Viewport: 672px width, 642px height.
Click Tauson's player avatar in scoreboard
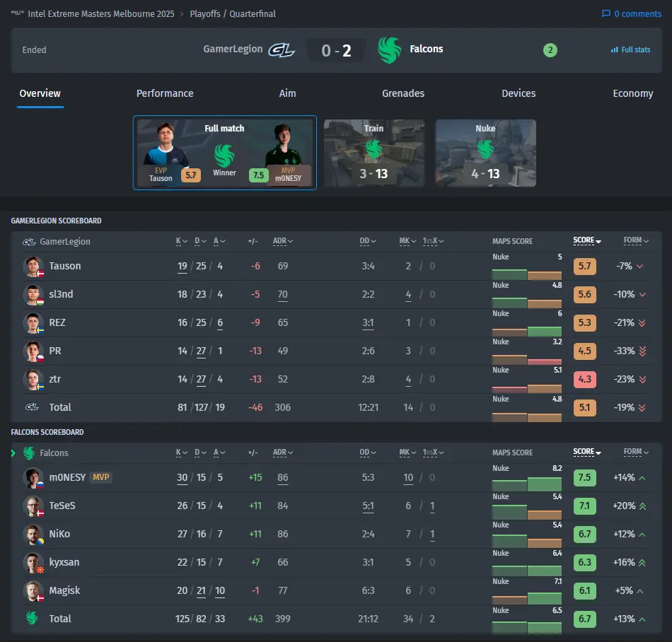coord(33,267)
